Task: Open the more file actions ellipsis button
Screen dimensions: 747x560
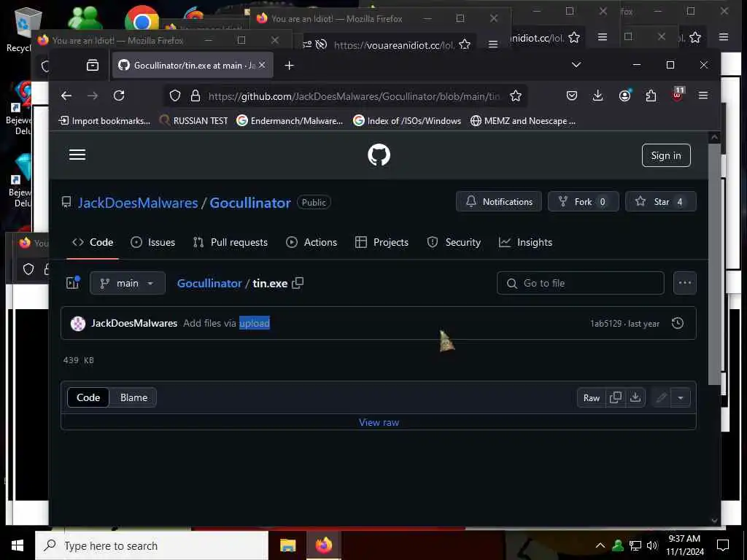Action: (x=684, y=283)
